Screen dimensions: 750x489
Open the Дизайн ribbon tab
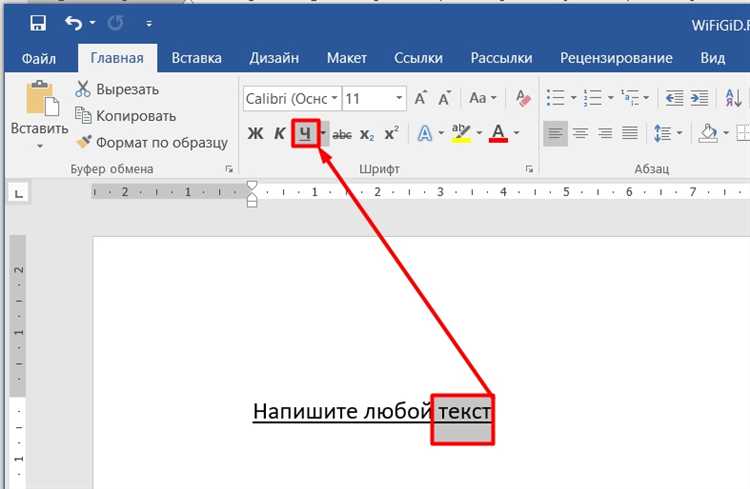(274, 58)
